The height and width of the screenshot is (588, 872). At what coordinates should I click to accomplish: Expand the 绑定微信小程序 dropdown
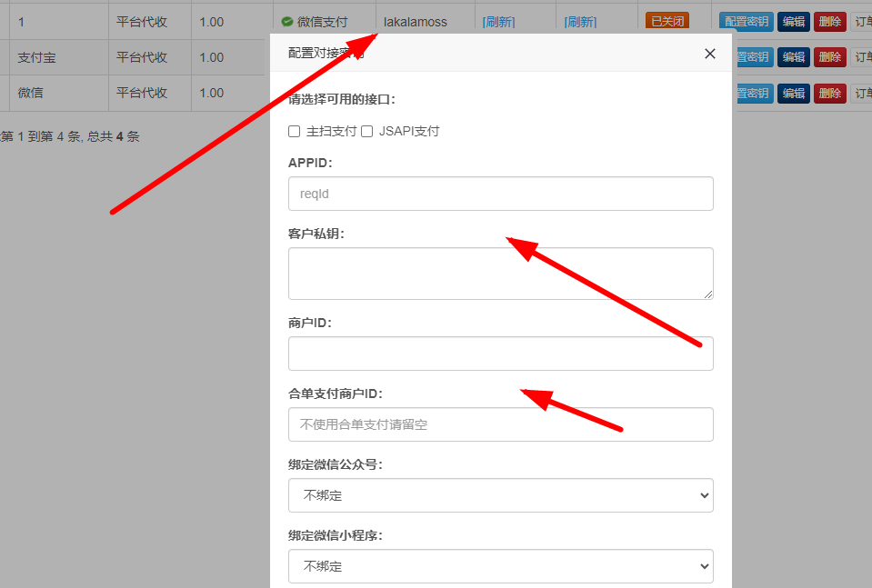tap(500, 566)
